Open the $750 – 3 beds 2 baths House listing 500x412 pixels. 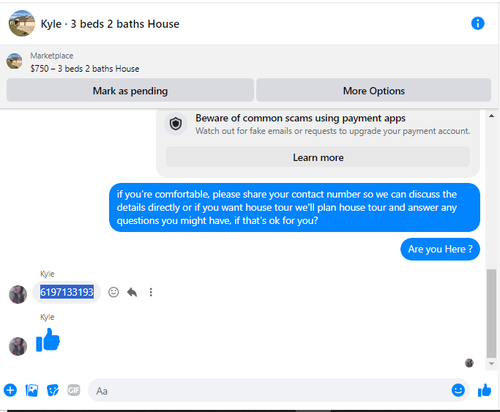click(x=85, y=69)
